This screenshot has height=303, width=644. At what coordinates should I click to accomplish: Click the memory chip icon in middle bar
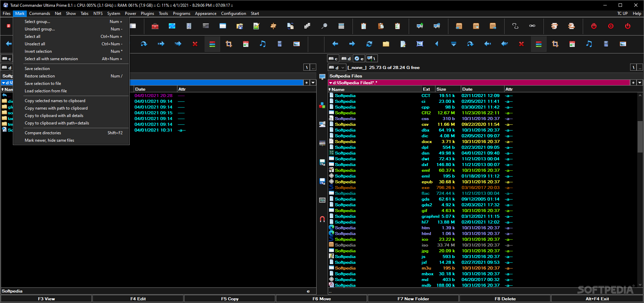click(322, 143)
